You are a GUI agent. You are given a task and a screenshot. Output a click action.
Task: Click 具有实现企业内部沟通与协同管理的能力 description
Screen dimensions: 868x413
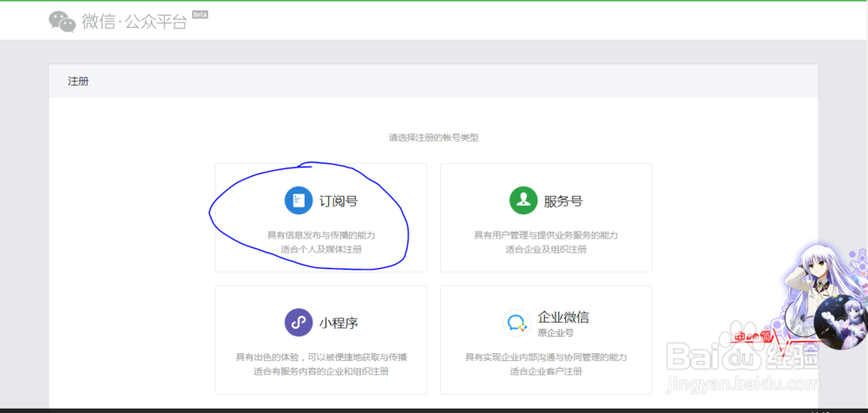point(546,357)
